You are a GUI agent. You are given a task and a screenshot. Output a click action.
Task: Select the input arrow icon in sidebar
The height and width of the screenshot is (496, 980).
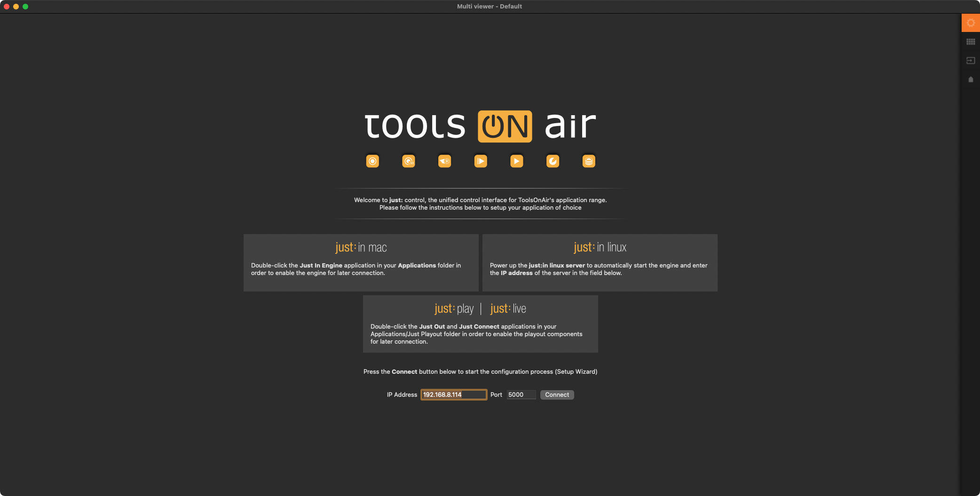tap(971, 61)
